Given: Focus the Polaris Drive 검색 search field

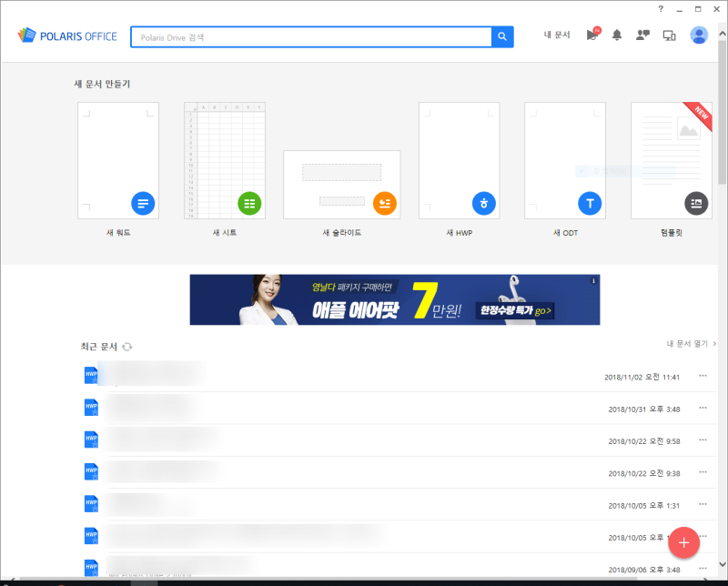Looking at the screenshot, I should click(311, 37).
